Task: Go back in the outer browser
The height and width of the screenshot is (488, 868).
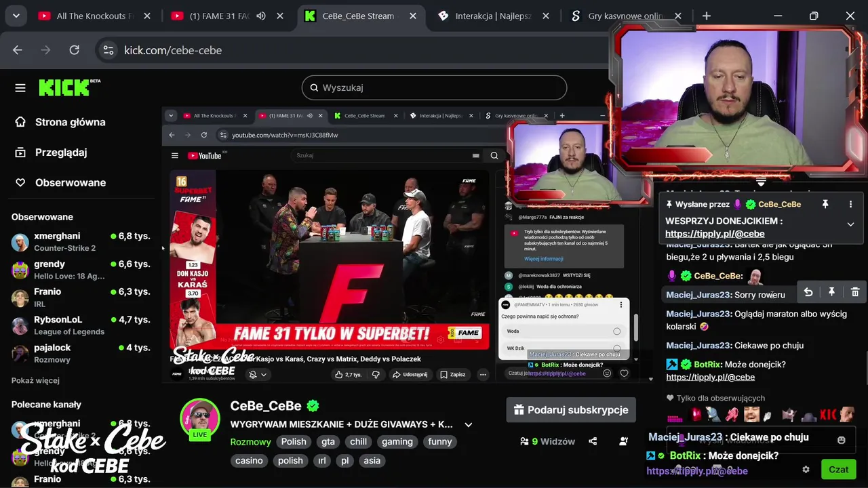Action: click(18, 50)
